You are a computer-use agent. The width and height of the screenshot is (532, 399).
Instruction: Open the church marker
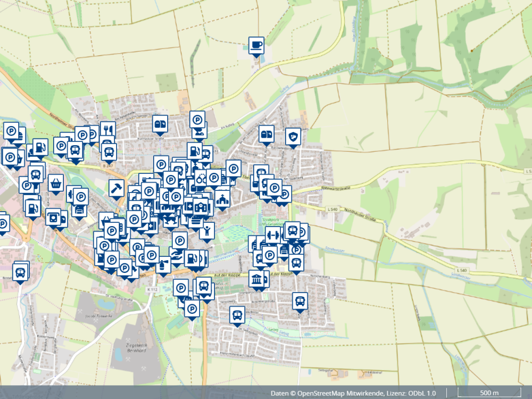coord(221,198)
